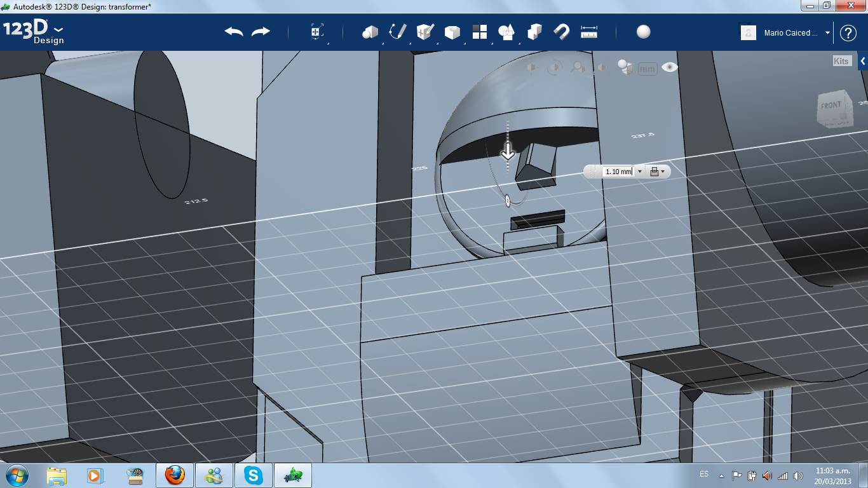Screen dimensions: 868x488
Task: Select the Orbit view control
Action: coord(554,67)
